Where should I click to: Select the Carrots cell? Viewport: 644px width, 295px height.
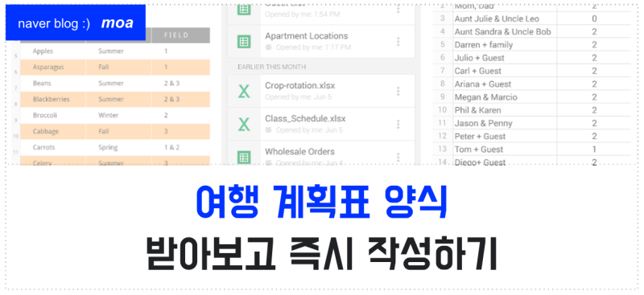[x=53, y=147]
